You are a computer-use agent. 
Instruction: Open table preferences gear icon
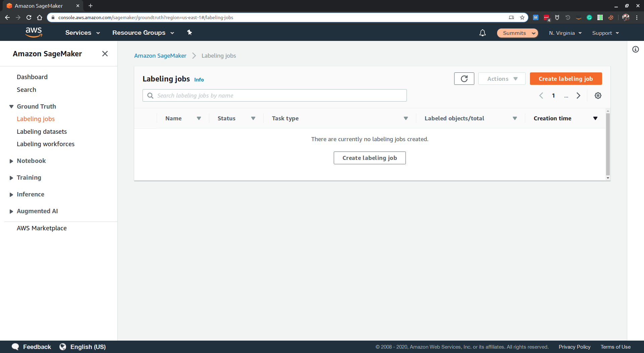point(598,96)
